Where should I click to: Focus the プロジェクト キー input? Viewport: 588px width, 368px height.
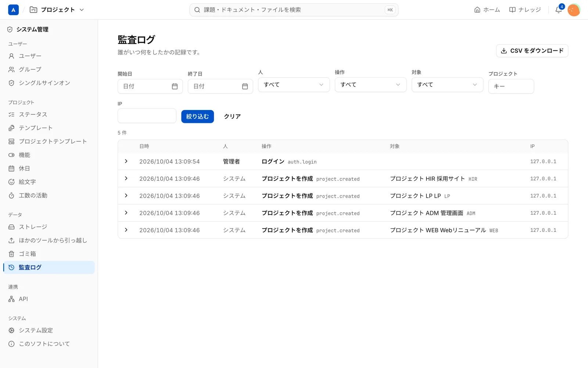pyautogui.click(x=511, y=86)
